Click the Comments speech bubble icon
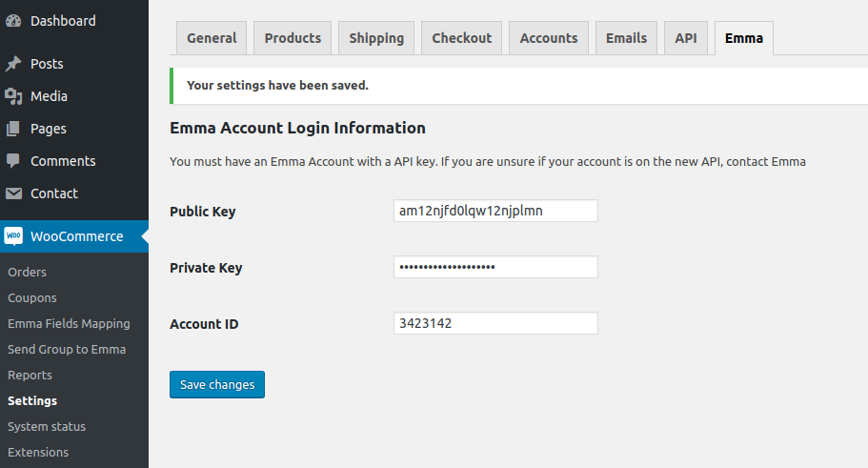 pyautogui.click(x=13, y=161)
